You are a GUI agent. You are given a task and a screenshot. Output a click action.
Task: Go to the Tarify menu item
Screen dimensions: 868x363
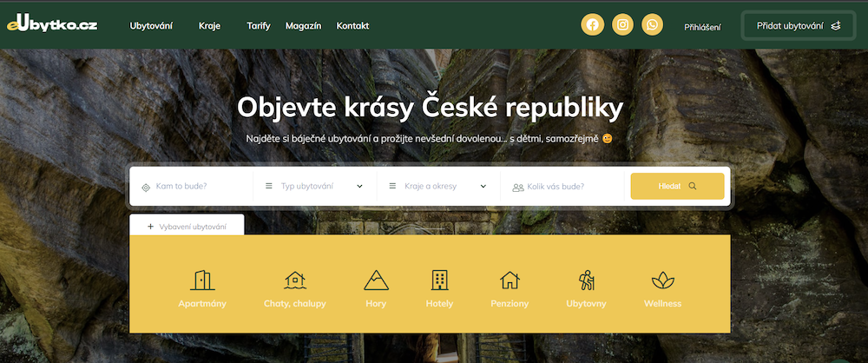[x=258, y=26]
